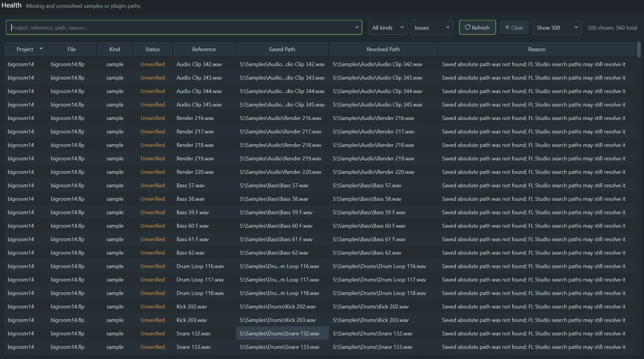This screenshot has width=644, height=359.
Task: Click the 500 shown, 560 total counter
Action: click(x=612, y=28)
